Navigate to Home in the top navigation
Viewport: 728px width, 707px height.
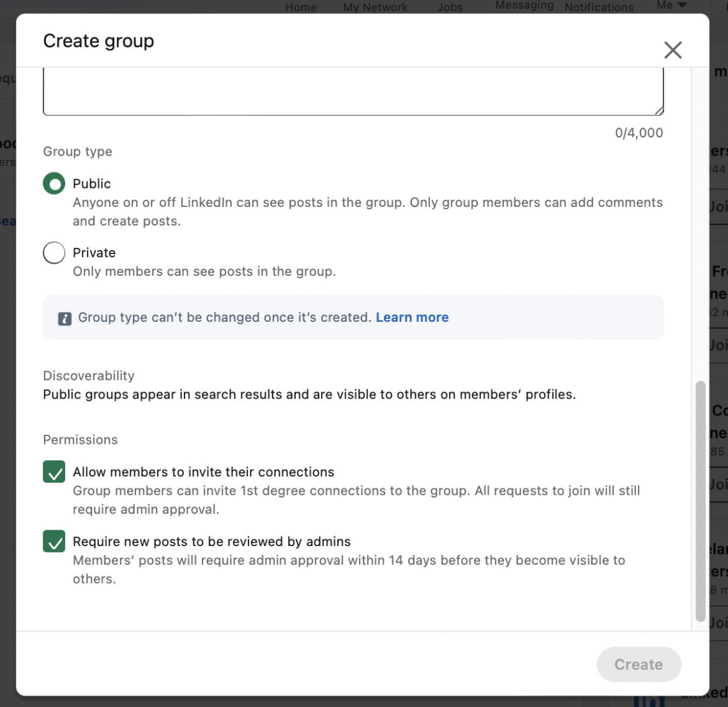[x=300, y=7]
